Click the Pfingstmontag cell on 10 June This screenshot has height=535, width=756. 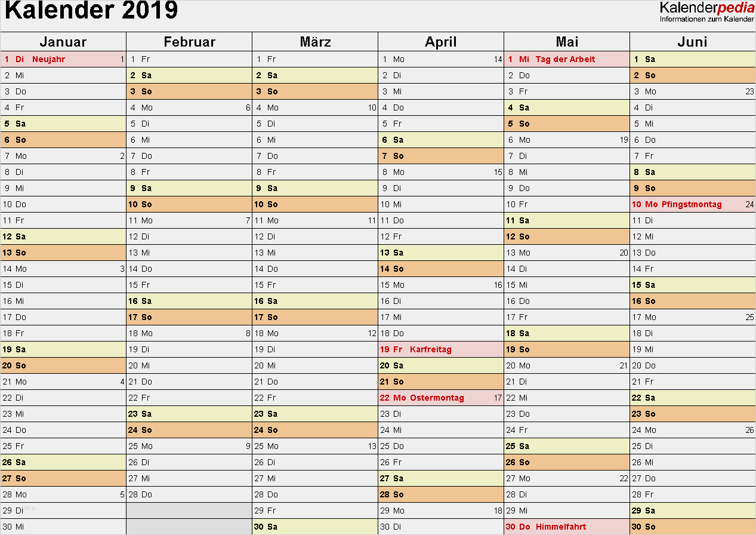[693, 204]
